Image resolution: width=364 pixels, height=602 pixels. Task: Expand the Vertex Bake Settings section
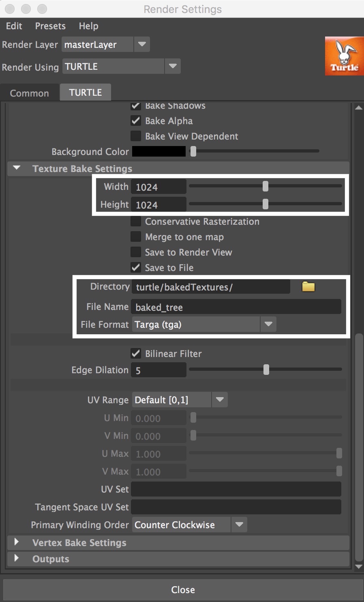[17, 542]
